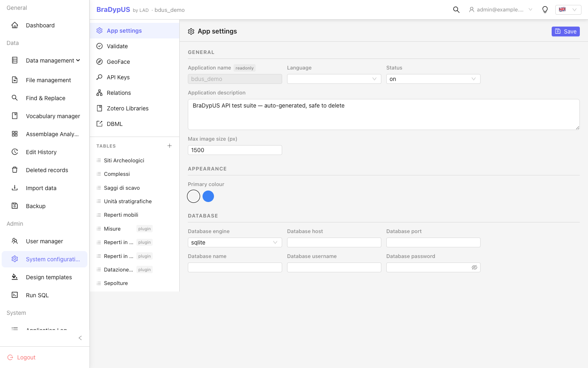Click the DBML external link icon

99,124
